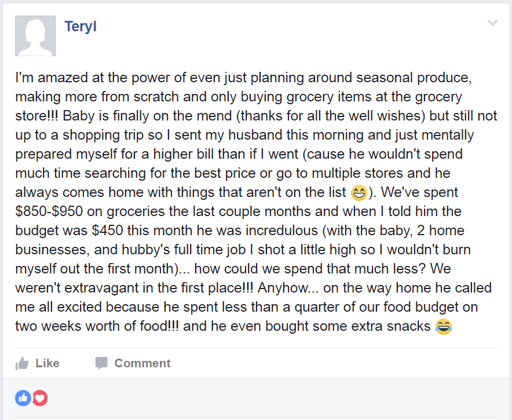Image resolution: width=512 pixels, height=420 pixels.
Task: Click the speech bubble Comment icon
Action: pyautogui.click(x=101, y=363)
